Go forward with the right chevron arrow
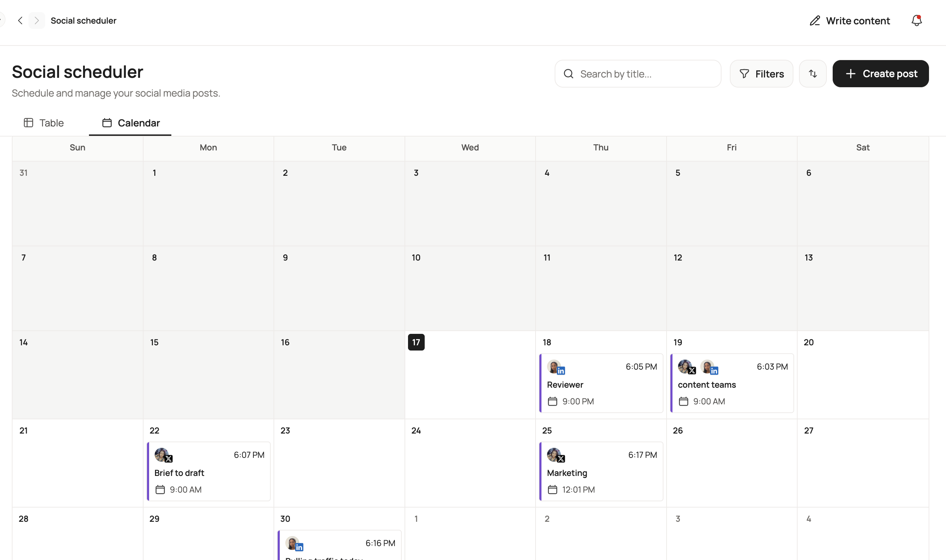This screenshot has height=560, width=946. 36,20
